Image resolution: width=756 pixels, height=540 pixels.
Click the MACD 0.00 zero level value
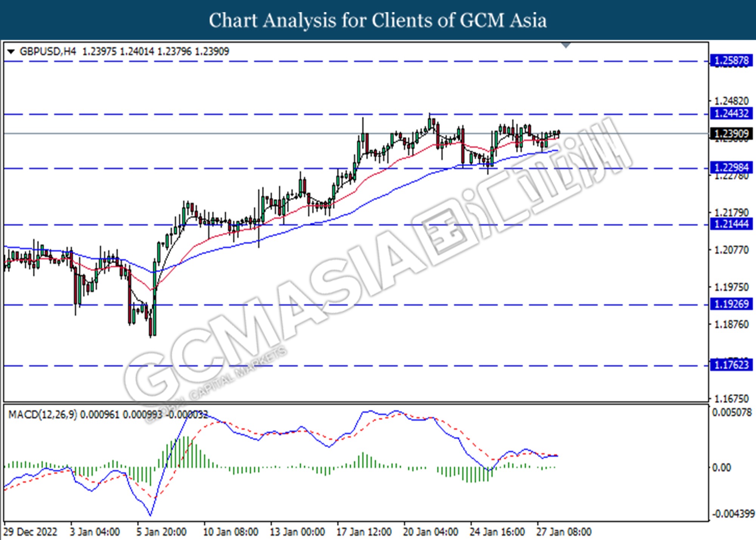tap(722, 468)
